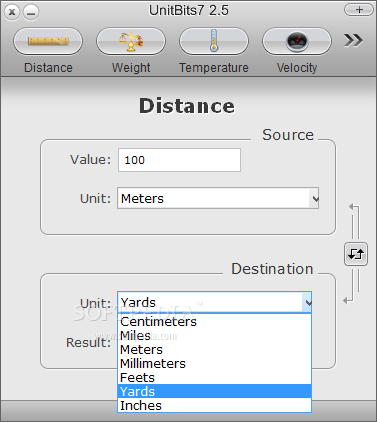Swap source and destination units
The image size is (377, 422).
356,254
